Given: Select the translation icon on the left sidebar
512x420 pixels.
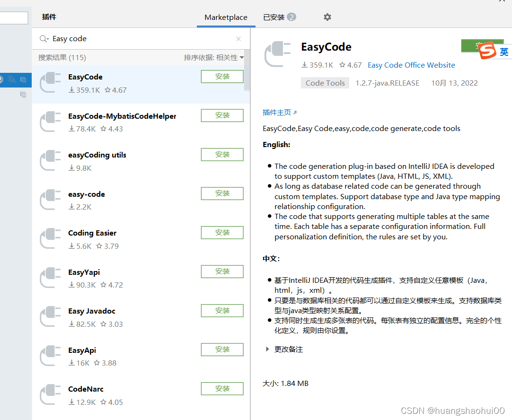Looking at the screenshot, I should (x=11, y=80).
